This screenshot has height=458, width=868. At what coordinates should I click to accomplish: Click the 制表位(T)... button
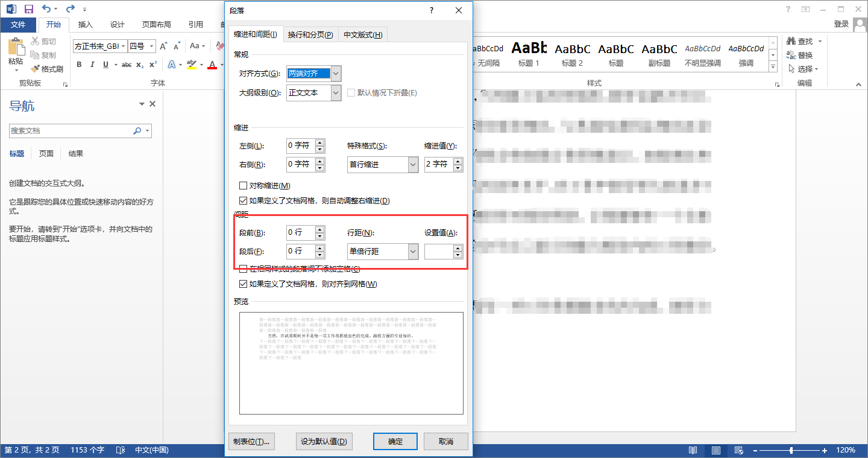(x=251, y=442)
